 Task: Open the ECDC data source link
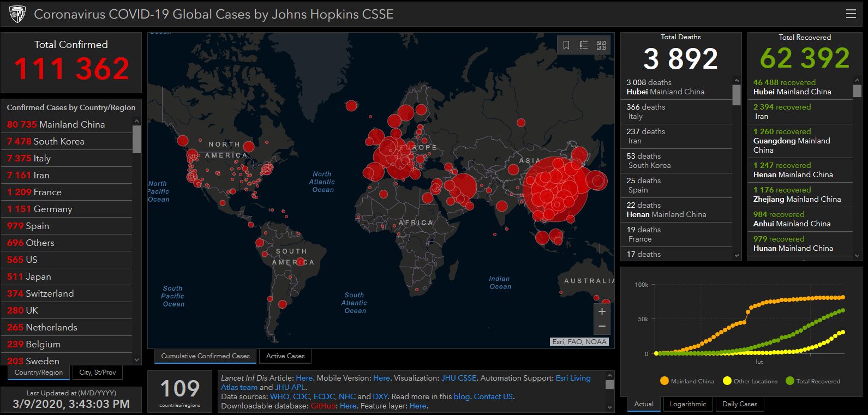click(324, 396)
